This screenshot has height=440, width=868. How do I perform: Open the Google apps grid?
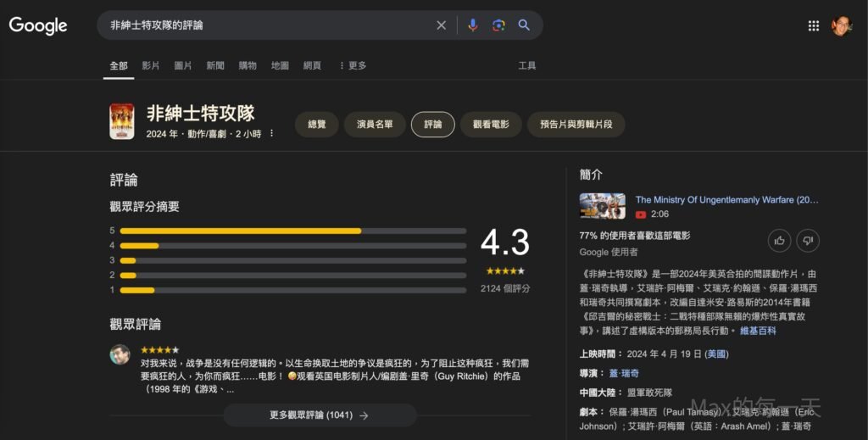(814, 25)
